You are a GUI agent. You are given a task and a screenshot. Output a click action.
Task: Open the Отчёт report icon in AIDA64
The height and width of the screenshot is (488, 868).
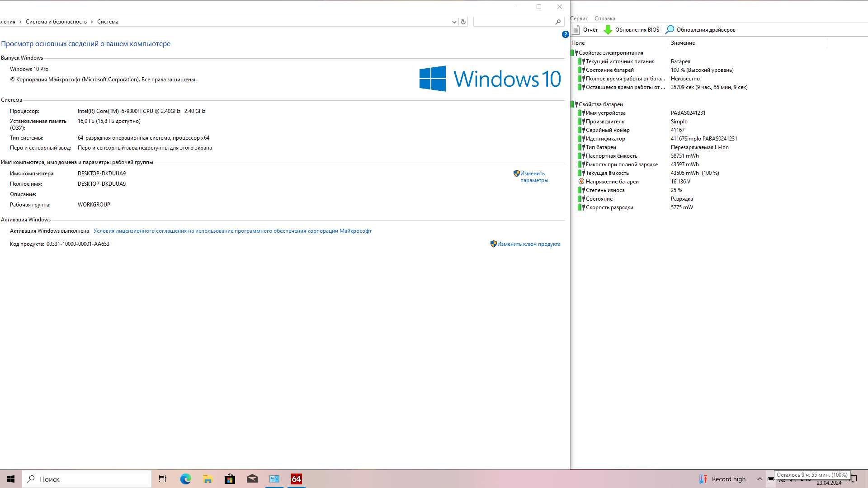[576, 30]
